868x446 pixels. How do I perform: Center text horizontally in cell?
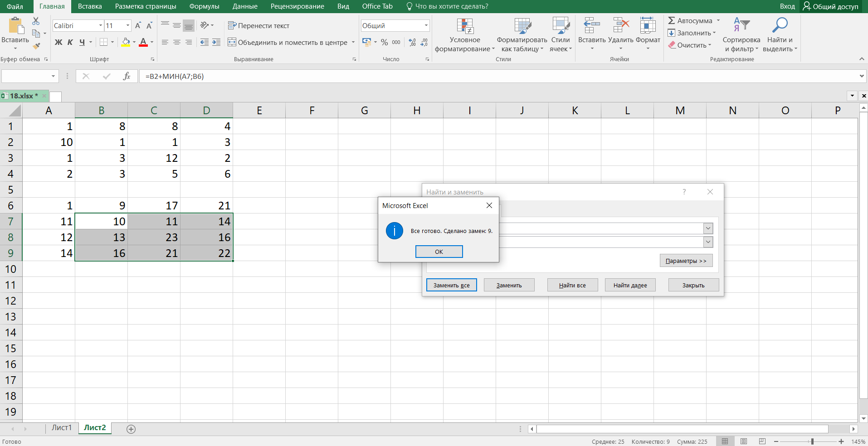click(x=177, y=42)
